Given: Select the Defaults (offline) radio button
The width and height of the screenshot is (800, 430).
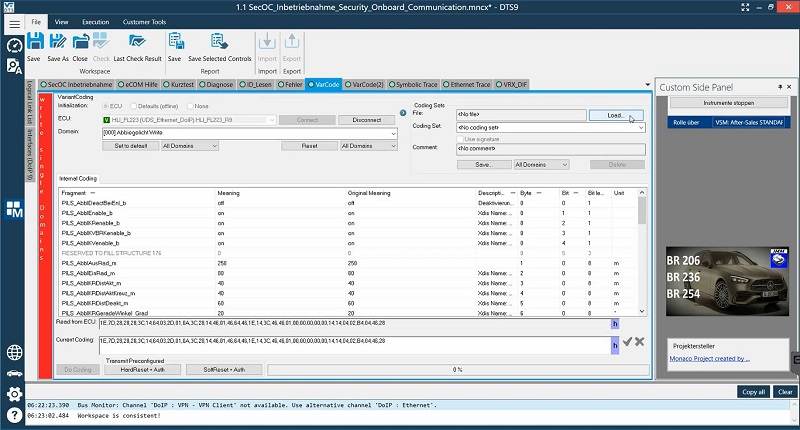Looking at the screenshot, I should point(132,105).
